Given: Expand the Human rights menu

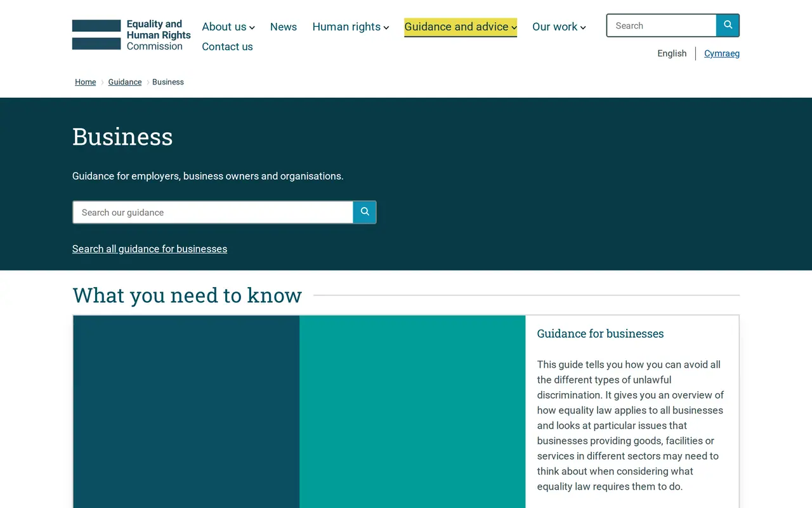Looking at the screenshot, I should click(351, 27).
